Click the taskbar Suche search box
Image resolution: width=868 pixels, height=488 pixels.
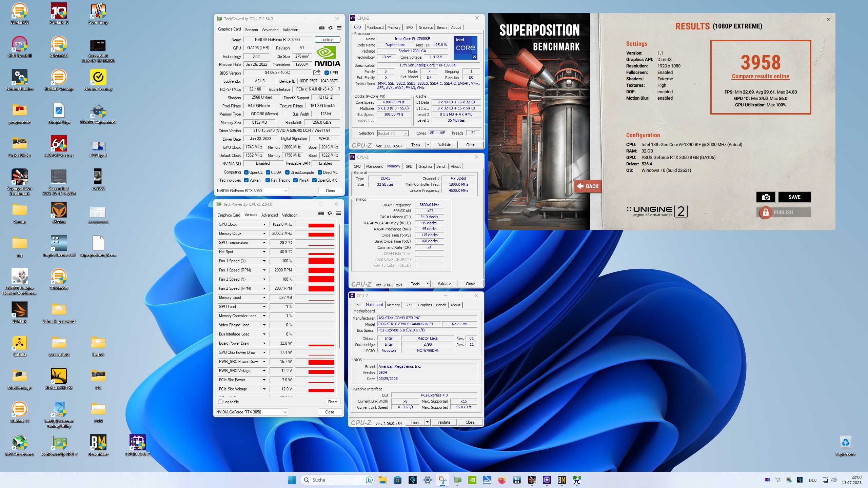[337, 480]
